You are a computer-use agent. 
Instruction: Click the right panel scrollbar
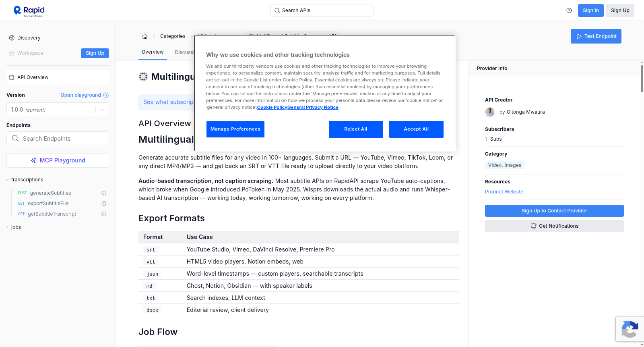point(642,79)
